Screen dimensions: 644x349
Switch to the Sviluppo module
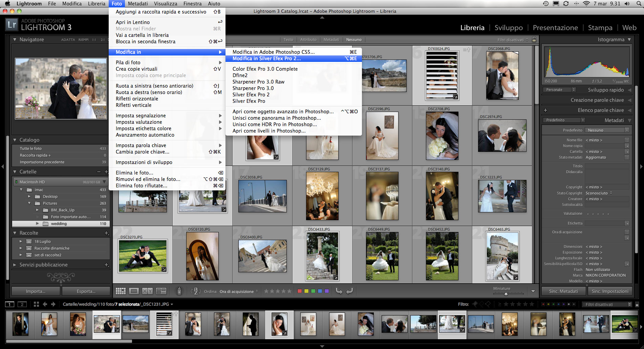509,28
